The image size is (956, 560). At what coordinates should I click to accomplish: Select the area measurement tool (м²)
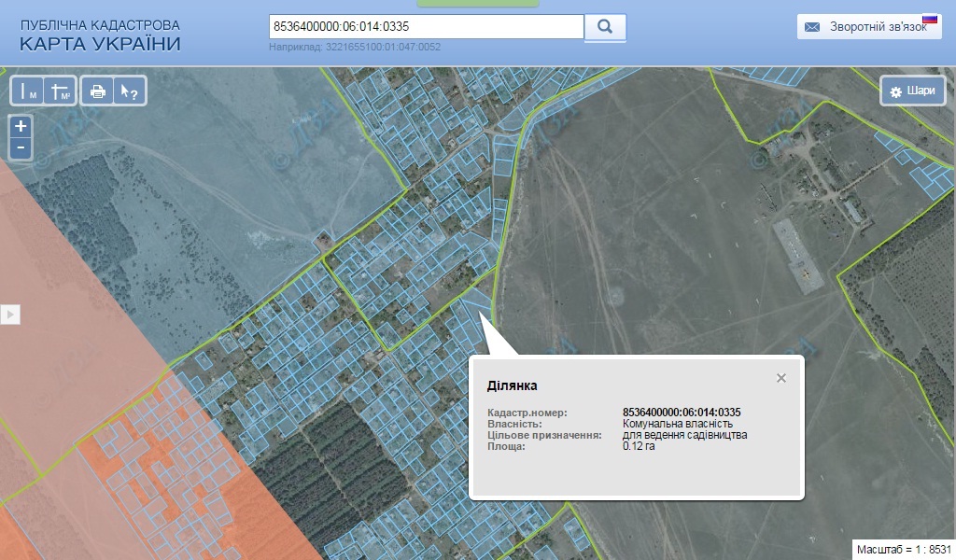(x=61, y=91)
